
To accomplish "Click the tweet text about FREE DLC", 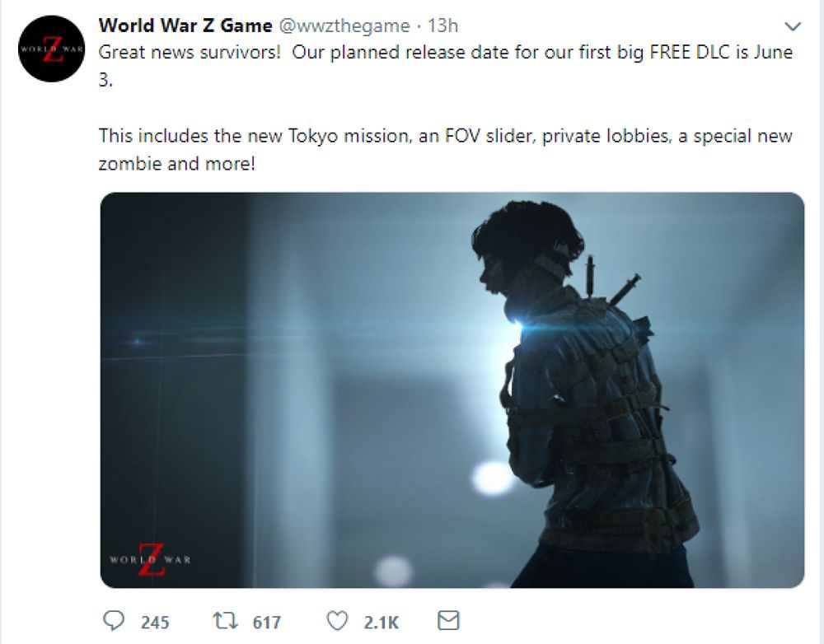I will coord(445,66).
